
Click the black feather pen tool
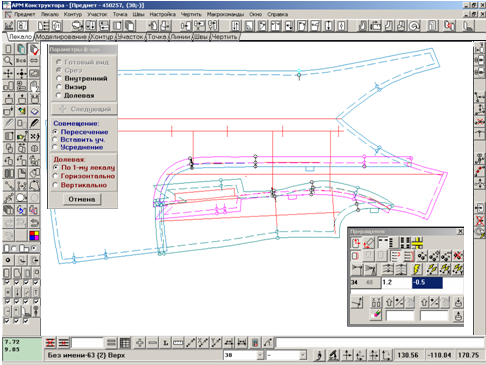34,123
